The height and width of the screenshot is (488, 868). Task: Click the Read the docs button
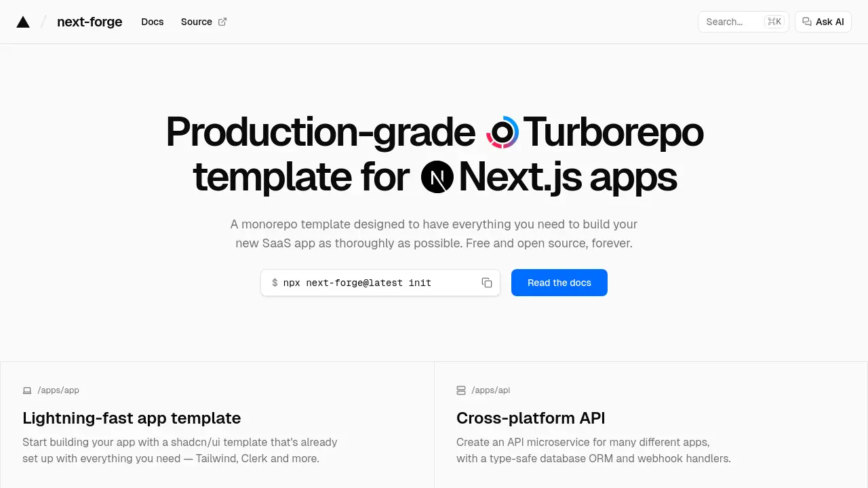559,283
